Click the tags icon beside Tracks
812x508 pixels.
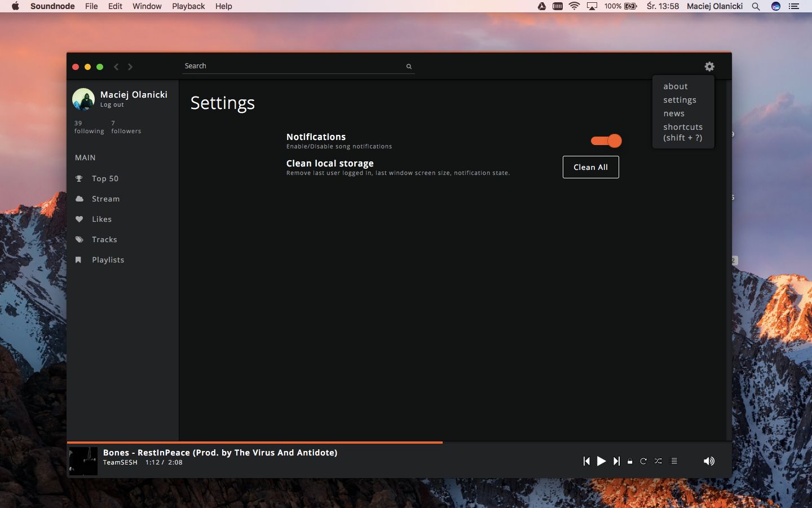(80, 239)
